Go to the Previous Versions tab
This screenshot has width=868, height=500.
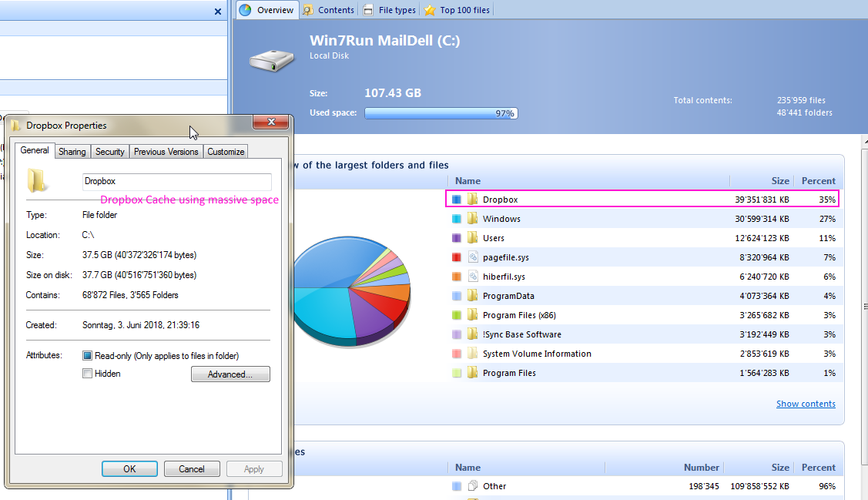(x=166, y=152)
